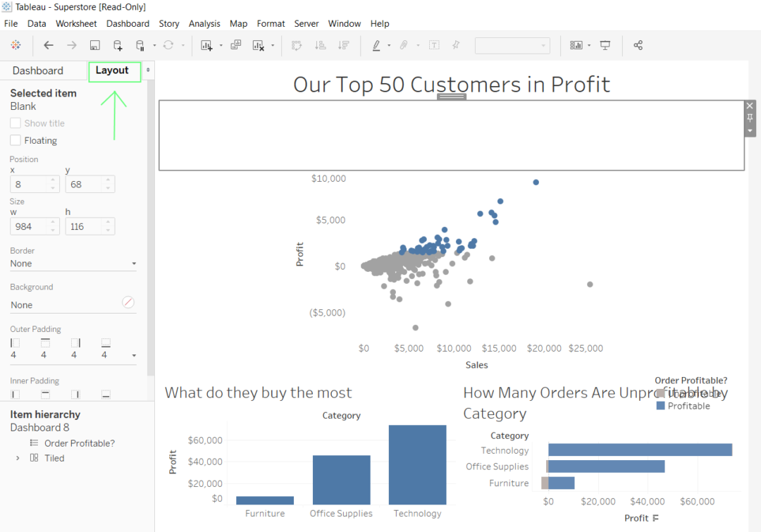Click the Share Workbook icon
761x532 pixels.
click(x=638, y=45)
